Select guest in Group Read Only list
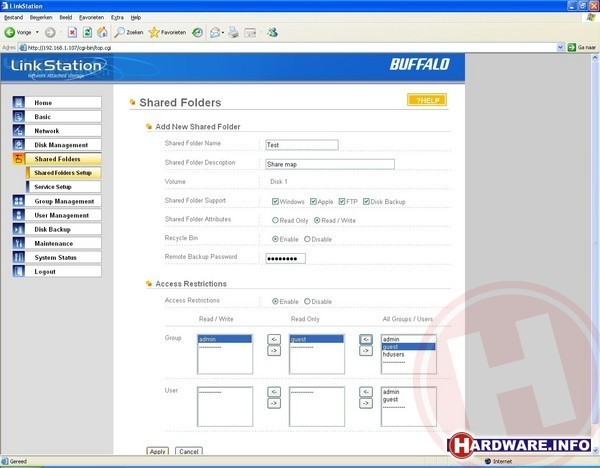The width and height of the screenshot is (600, 468). coord(316,339)
